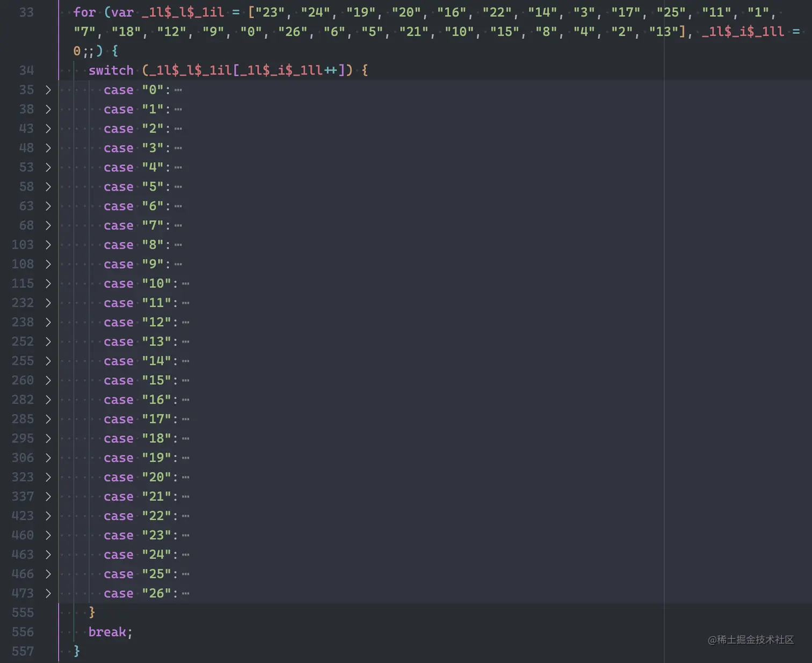Expand folded case "5" at line 58

48,186
